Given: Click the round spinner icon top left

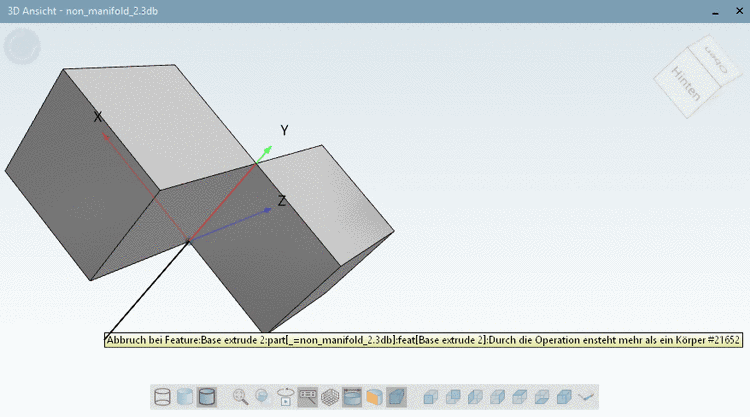Looking at the screenshot, I should [x=22, y=46].
